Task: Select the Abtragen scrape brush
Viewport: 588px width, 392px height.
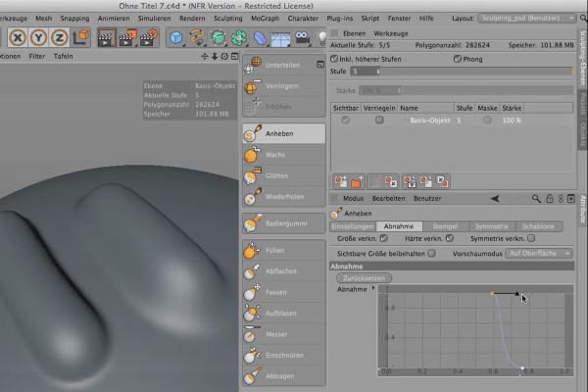Action: (x=284, y=376)
